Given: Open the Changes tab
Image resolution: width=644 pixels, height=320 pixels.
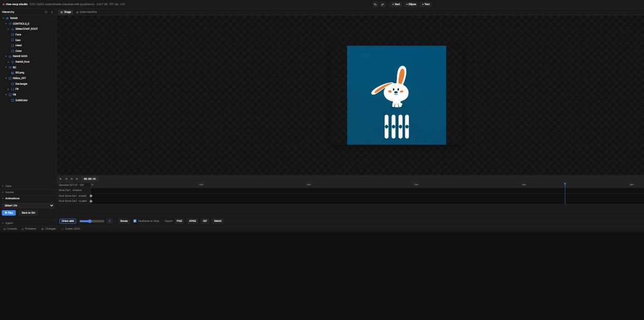Looking at the screenshot, I should click(x=49, y=229).
